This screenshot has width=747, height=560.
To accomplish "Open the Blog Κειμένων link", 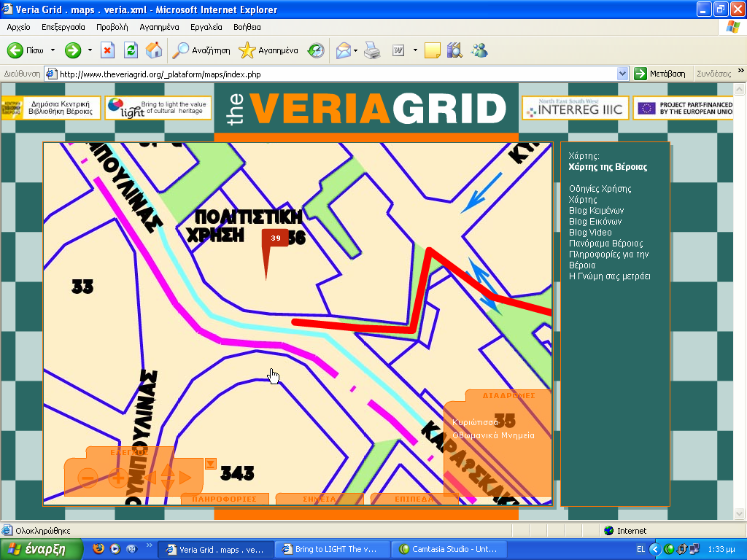I will click(597, 211).
